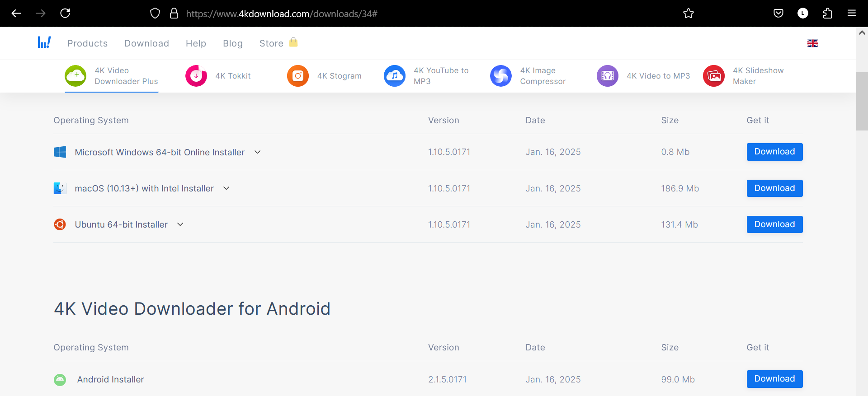Click the '186.9 Mb' size value
Viewport: 868px width, 396px height.
point(680,188)
